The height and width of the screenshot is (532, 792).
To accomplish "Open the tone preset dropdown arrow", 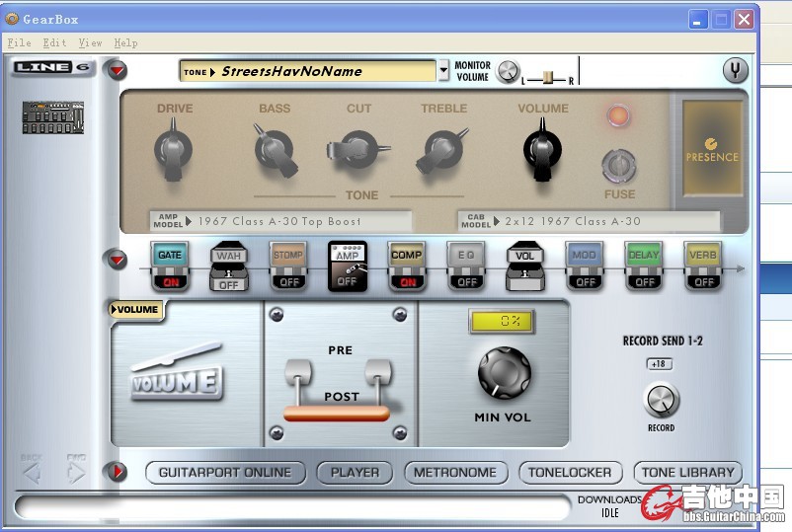I will pos(443,70).
